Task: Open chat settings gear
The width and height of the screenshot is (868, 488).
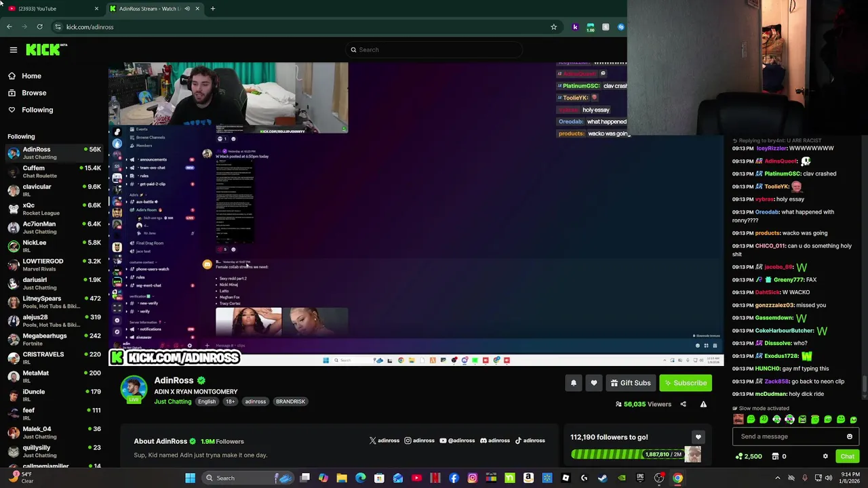Action: click(825, 456)
